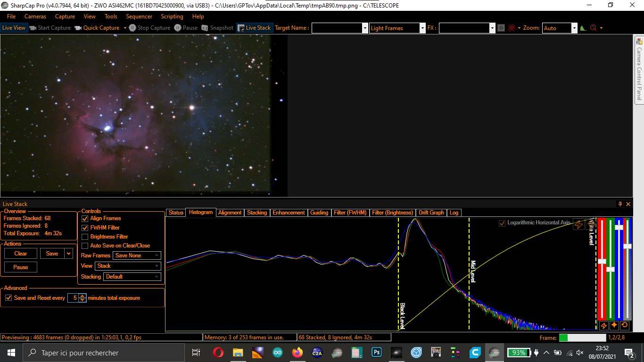Expand the Quick Capture dropdown arrow

(125, 28)
